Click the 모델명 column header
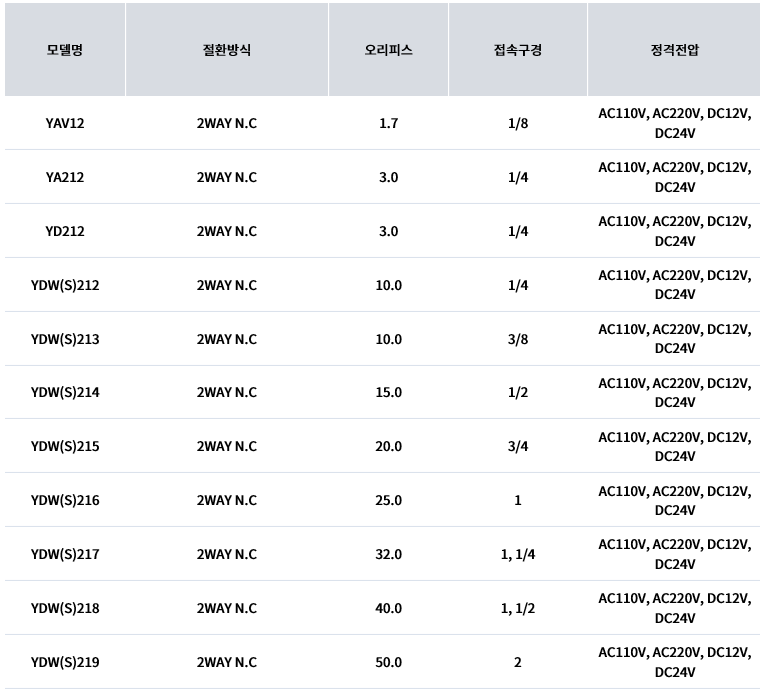This screenshot has width=760, height=693. [x=65, y=49]
